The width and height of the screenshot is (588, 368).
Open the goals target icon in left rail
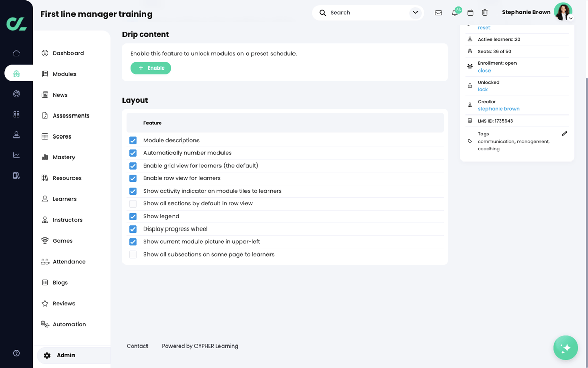[16, 94]
